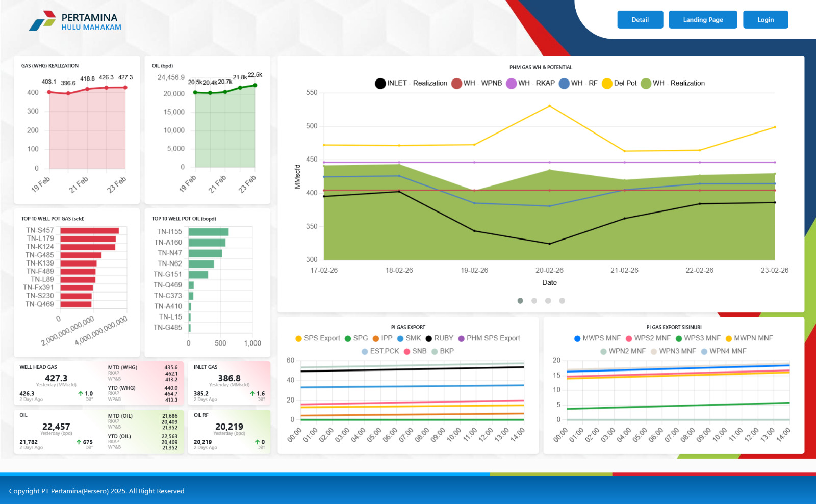This screenshot has width=816, height=504.
Task: Toggle MWPS MNF legend in Sisinubi chart
Action: pyautogui.click(x=597, y=338)
